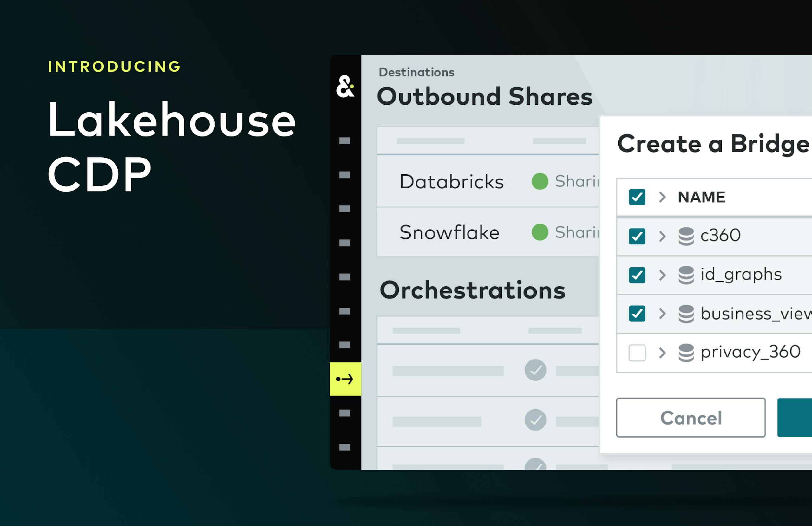Expand the id_graphs database row
The image size is (812, 526).
[x=662, y=275]
